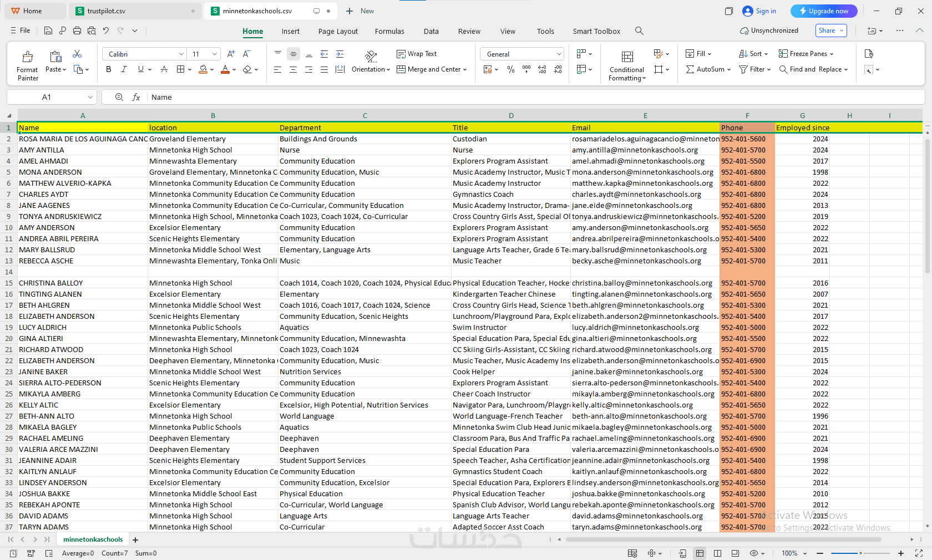Click the percent style icon
This screenshot has height=560, width=932.
click(x=511, y=69)
